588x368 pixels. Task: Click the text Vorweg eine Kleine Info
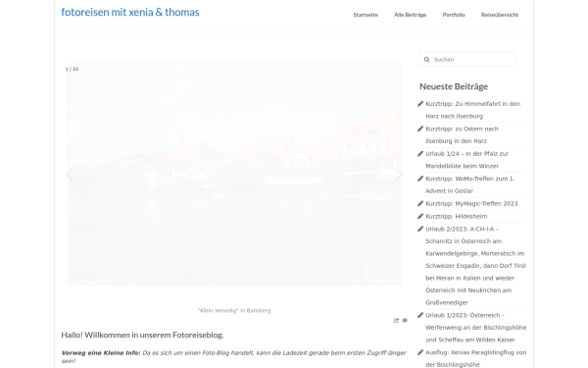(x=101, y=353)
